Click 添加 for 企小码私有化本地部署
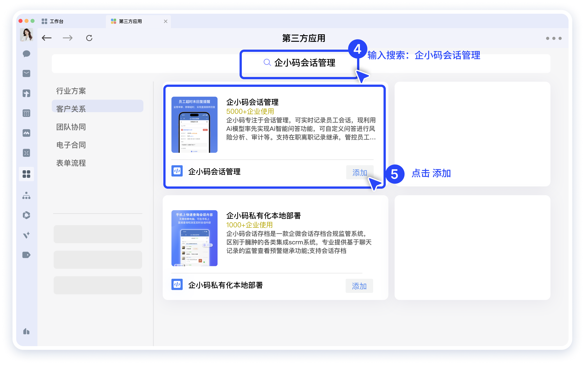588x365 pixels. tap(359, 286)
